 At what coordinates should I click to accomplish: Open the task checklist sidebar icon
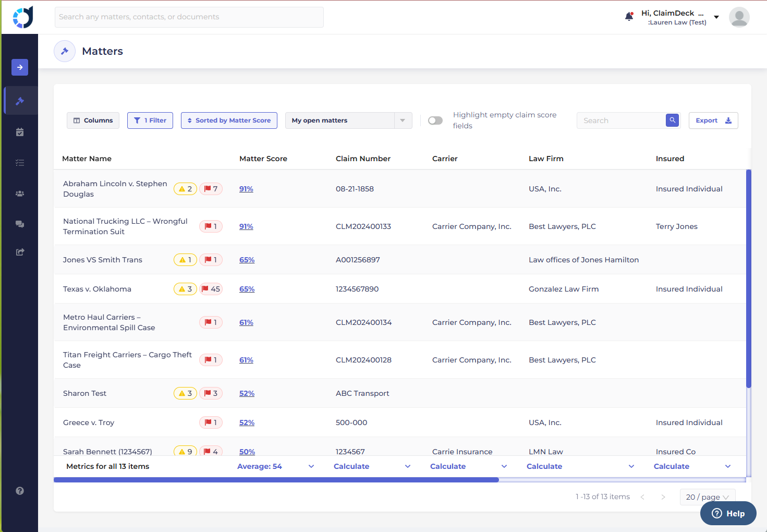point(20,163)
